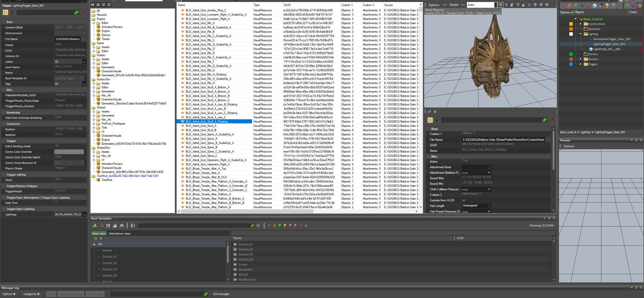The width and height of the screenshot is (644, 298).
Task: Click the Rotate button above the 3D preview
Action: [x=454, y=5]
